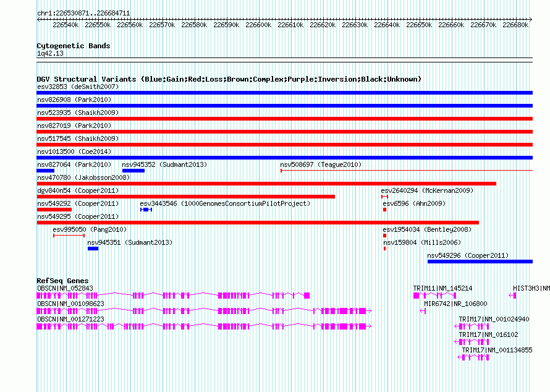Screen dimensions: 550x392
Task: Click the 226570k ruler tick label
Action: pos(162,25)
